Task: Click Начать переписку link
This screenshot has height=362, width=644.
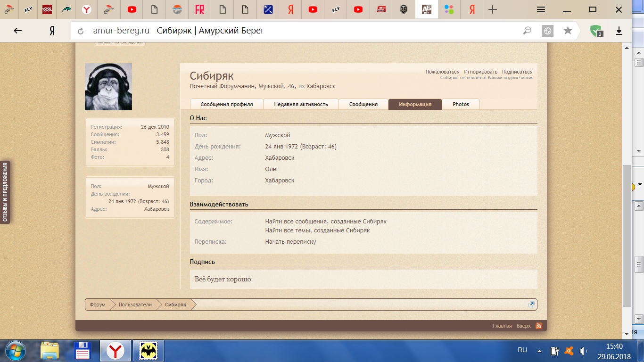Action: 290,242
